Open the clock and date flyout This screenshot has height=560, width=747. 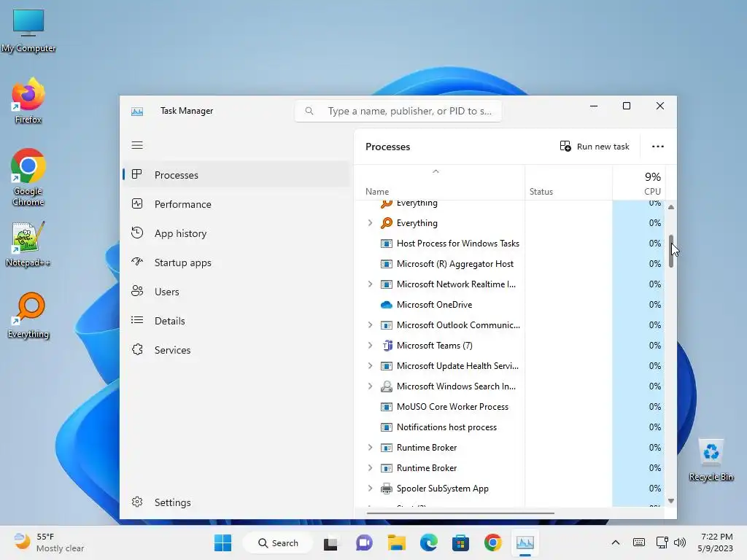coord(716,542)
